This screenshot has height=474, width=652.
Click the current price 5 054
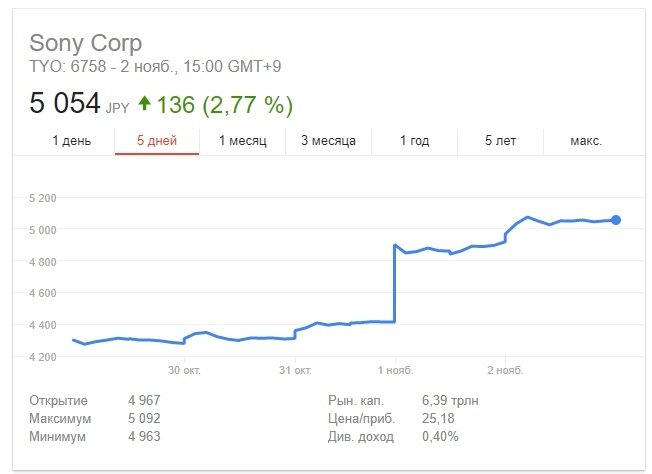[65, 104]
